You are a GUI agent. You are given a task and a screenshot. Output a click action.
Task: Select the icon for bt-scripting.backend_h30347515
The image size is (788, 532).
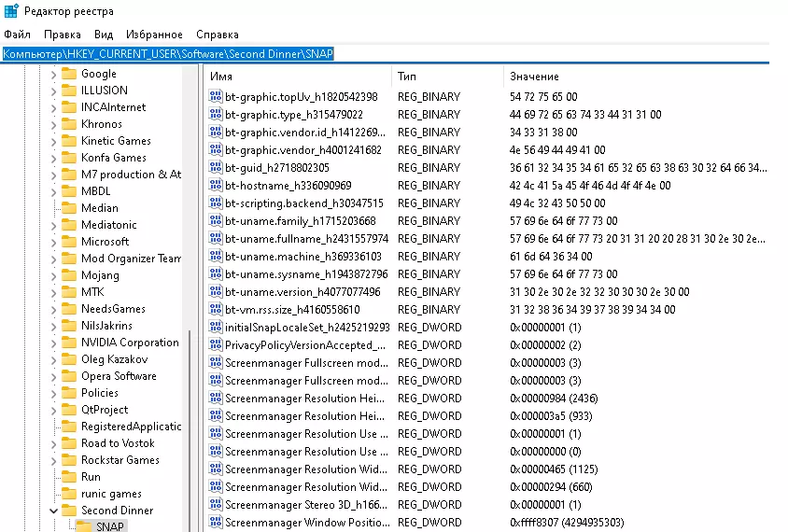pos(216,203)
